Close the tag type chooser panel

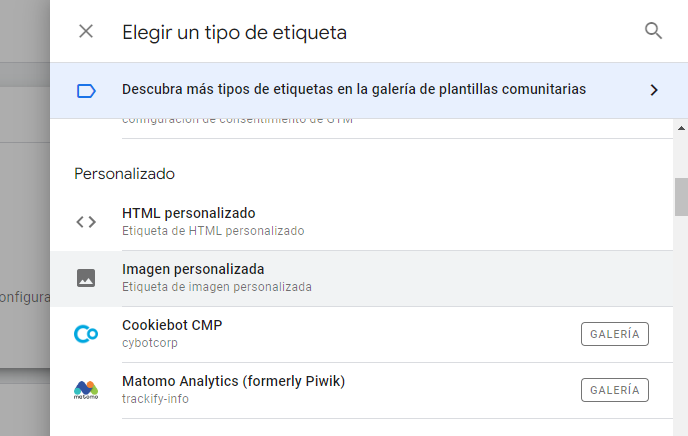(x=86, y=32)
